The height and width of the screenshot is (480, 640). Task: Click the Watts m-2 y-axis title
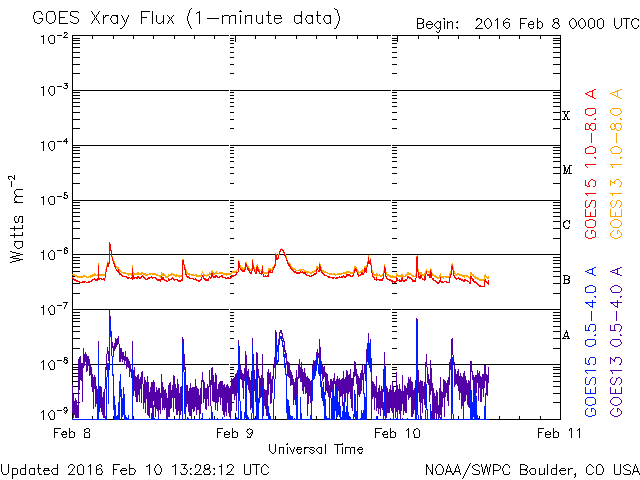[x=17, y=219]
